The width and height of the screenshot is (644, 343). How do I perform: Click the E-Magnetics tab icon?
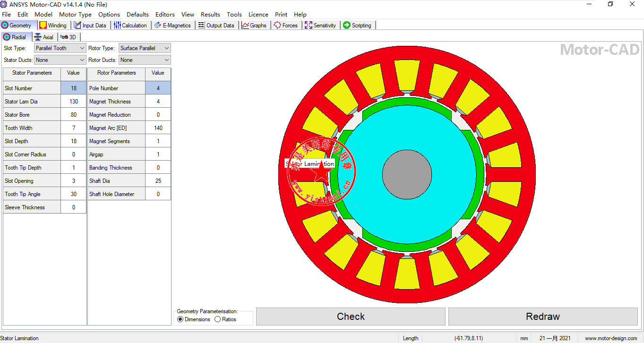click(158, 25)
